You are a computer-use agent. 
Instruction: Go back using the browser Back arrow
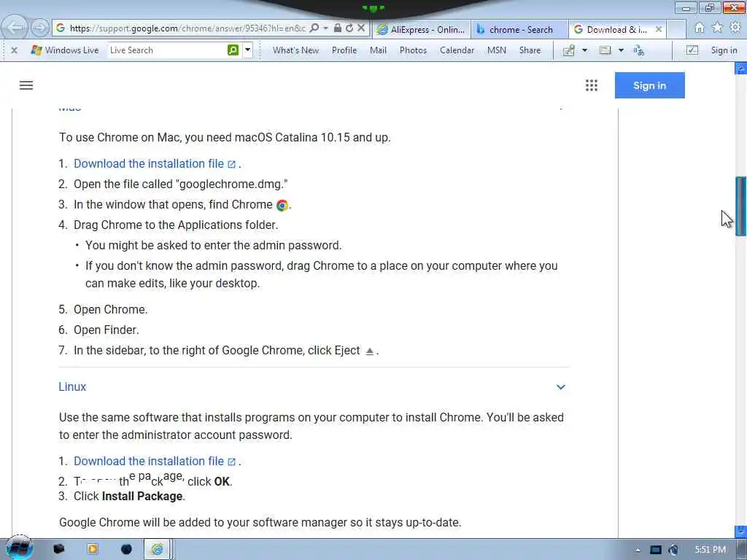click(15, 27)
